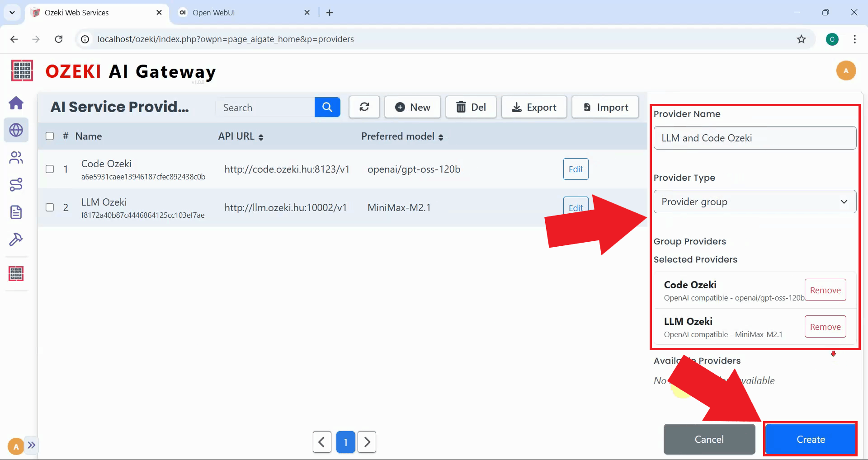Open the Home page from the sidebar

tap(16, 103)
